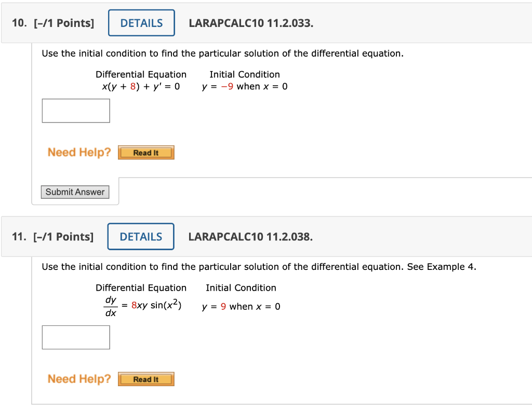532x409 pixels.
Task: Open DETAILS for question 11
Action: pos(141,237)
